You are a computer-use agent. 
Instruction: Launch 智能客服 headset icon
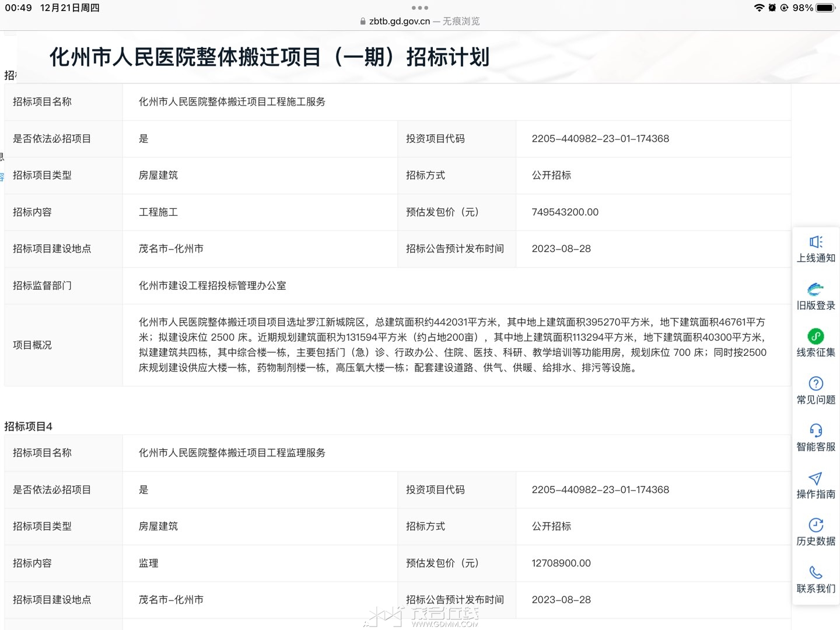tap(815, 430)
